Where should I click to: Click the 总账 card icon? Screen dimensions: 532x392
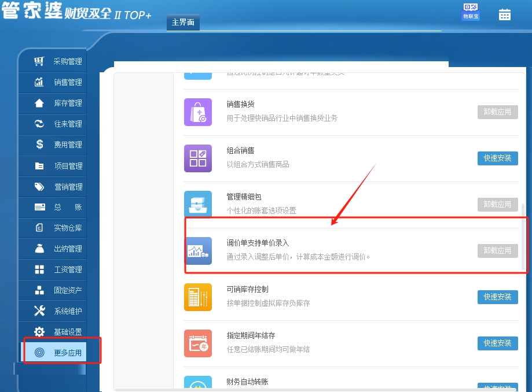[40, 207]
